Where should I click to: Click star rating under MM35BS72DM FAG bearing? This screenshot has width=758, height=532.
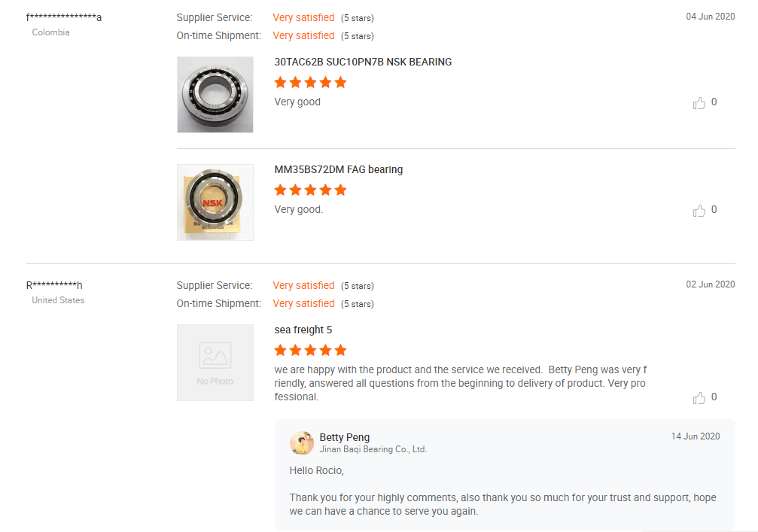(x=310, y=190)
